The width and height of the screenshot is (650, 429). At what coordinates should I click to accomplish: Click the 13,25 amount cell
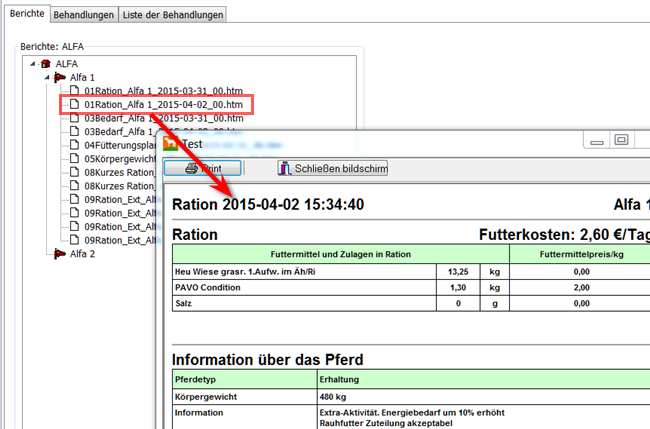458,272
